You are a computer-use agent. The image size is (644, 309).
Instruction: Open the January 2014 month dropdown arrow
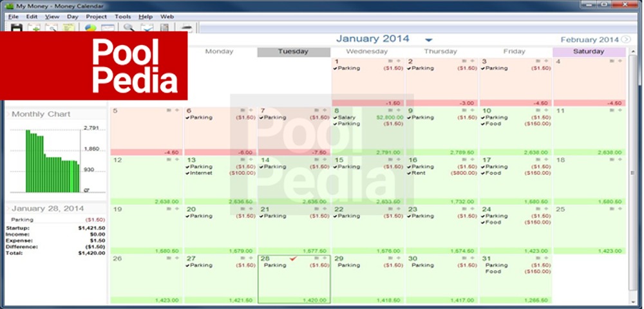coord(429,40)
